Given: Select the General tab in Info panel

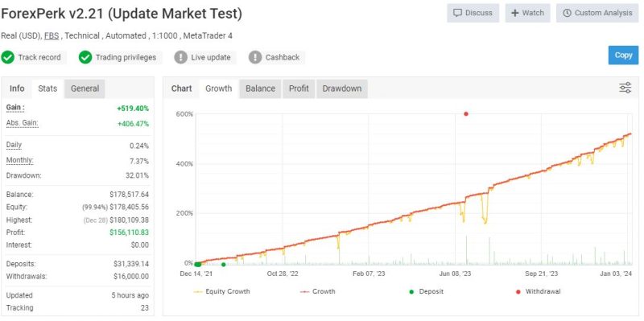Looking at the screenshot, I should pyautogui.click(x=85, y=88).
